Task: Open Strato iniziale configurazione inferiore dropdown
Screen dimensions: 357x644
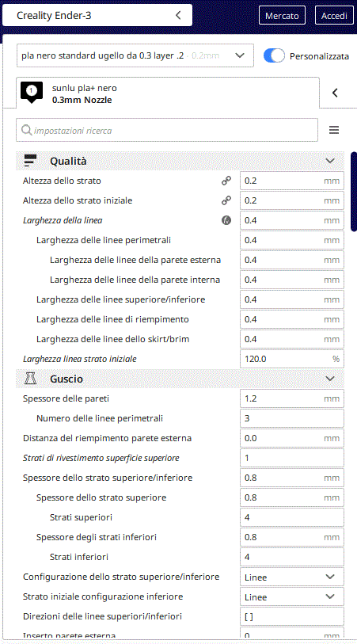Action: [x=292, y=596]
